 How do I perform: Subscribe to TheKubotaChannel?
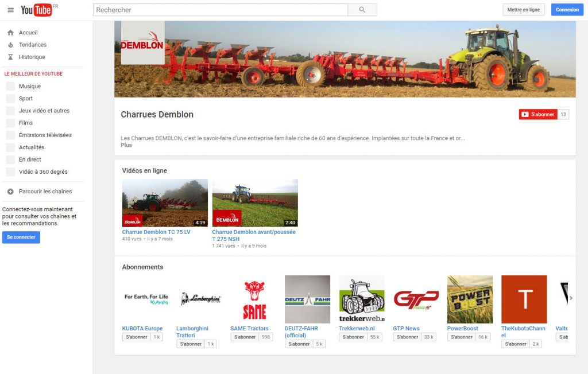tap(516, 344)
